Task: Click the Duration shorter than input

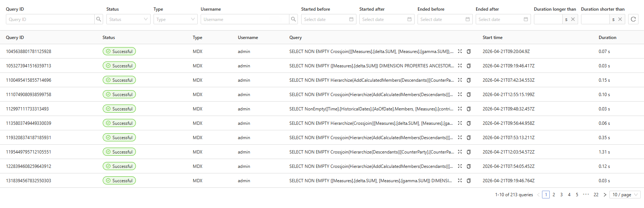Action: point(595,19)
